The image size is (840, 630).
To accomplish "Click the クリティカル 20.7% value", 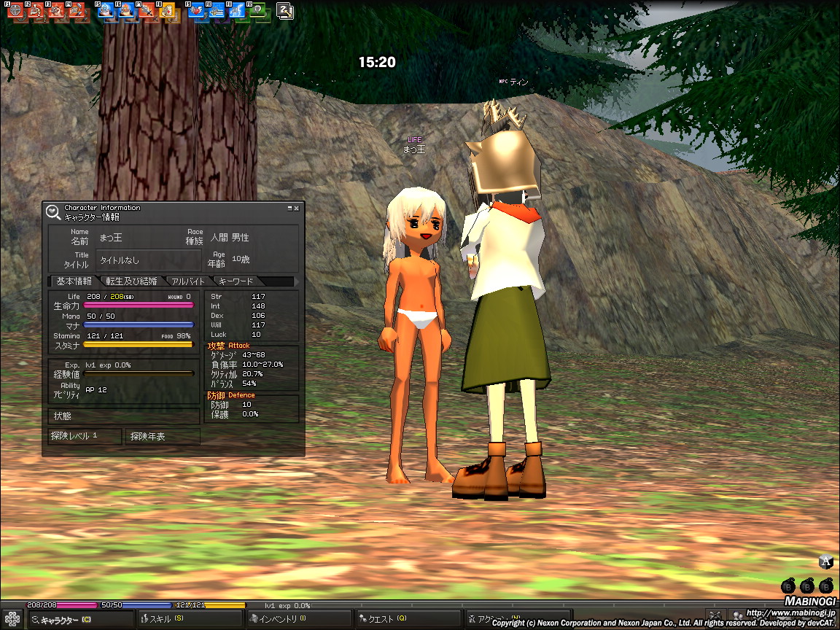I will coord(252,374).
